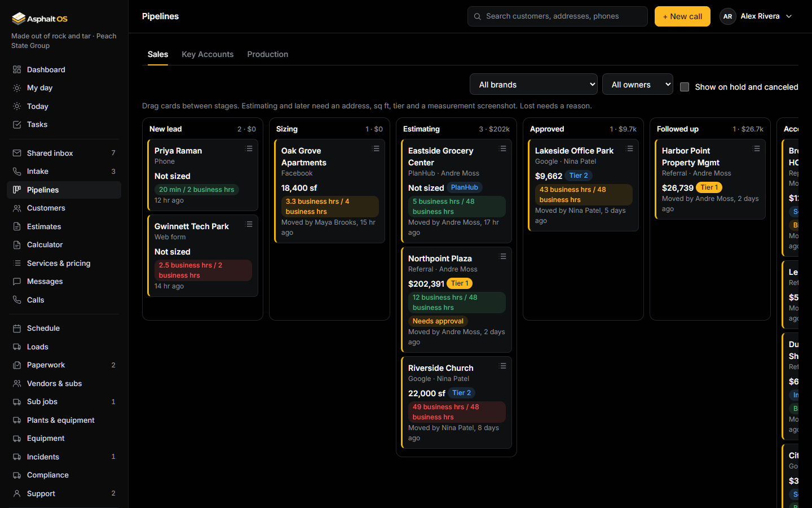The width and height of the screenshot is (812, 508).
Task: Open card menu on Harbor Point Property Mgmt
Action: (757, 148)
